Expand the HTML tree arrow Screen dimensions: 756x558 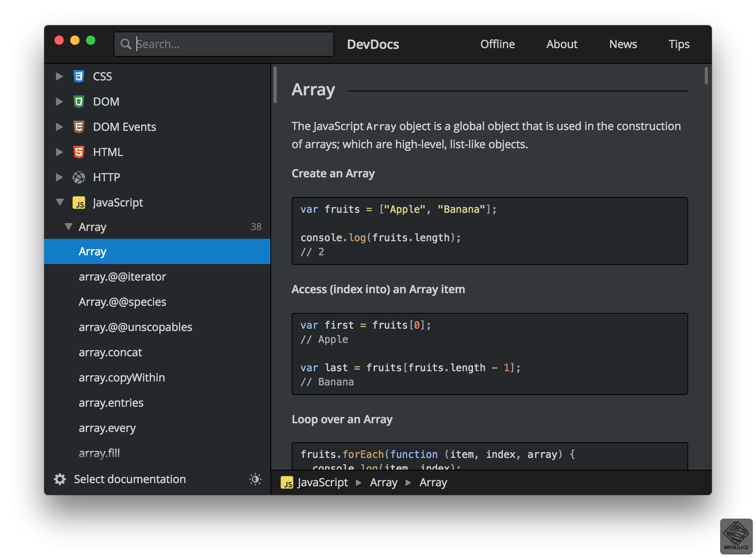(60, 152)
